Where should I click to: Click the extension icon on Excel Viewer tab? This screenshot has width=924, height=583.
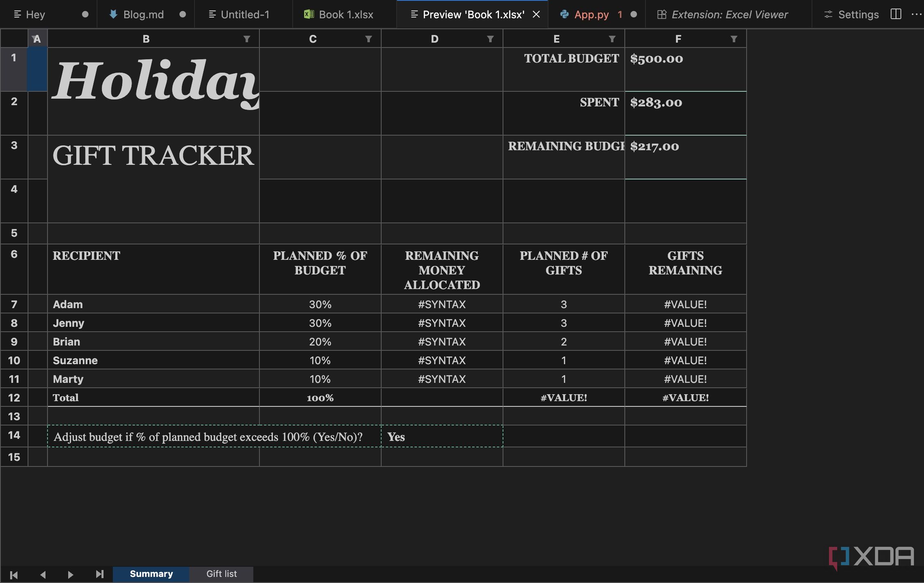coord(662,15)
